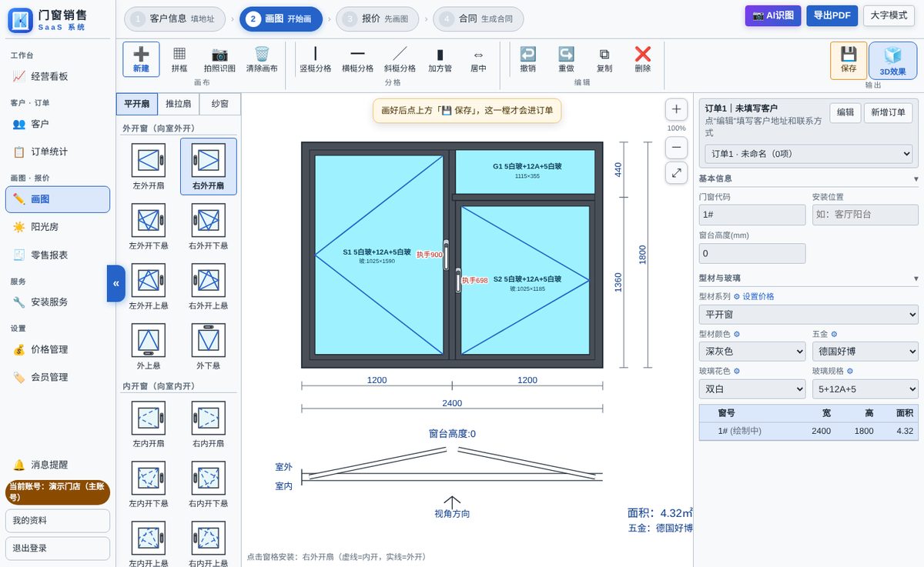
Task: Click the red 删除 delete icon
Action: 643,54
